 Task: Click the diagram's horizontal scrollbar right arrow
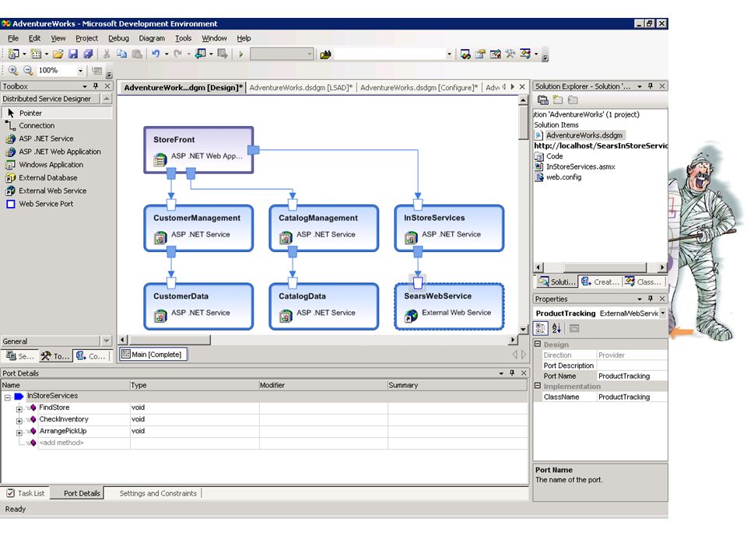[513, 340]
